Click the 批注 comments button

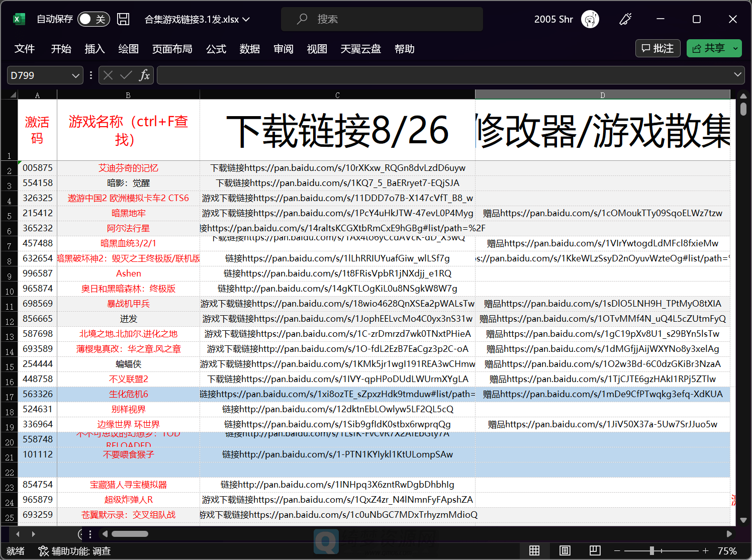[x=658, y=48]
